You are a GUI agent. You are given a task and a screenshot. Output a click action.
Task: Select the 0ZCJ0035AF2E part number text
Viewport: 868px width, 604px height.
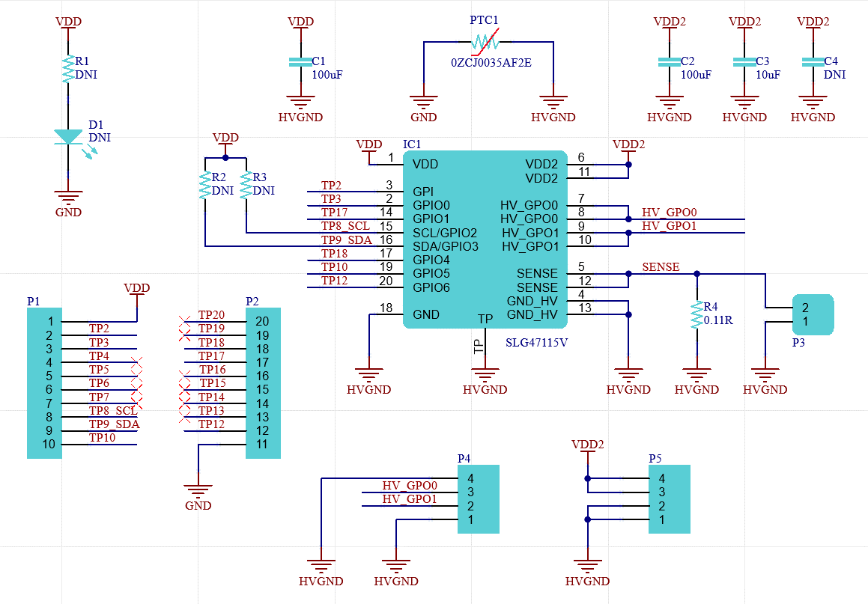[491, 63]
